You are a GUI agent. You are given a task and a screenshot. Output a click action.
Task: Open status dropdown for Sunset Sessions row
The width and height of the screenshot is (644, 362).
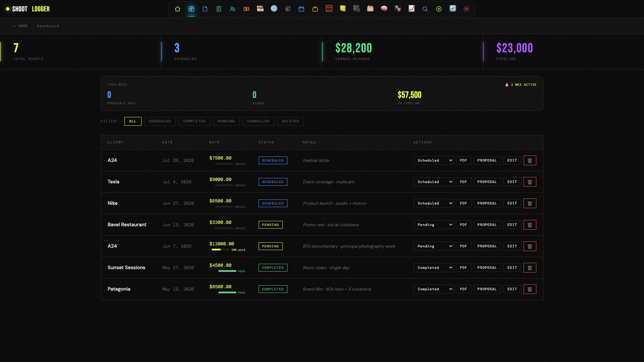(433, 268)
